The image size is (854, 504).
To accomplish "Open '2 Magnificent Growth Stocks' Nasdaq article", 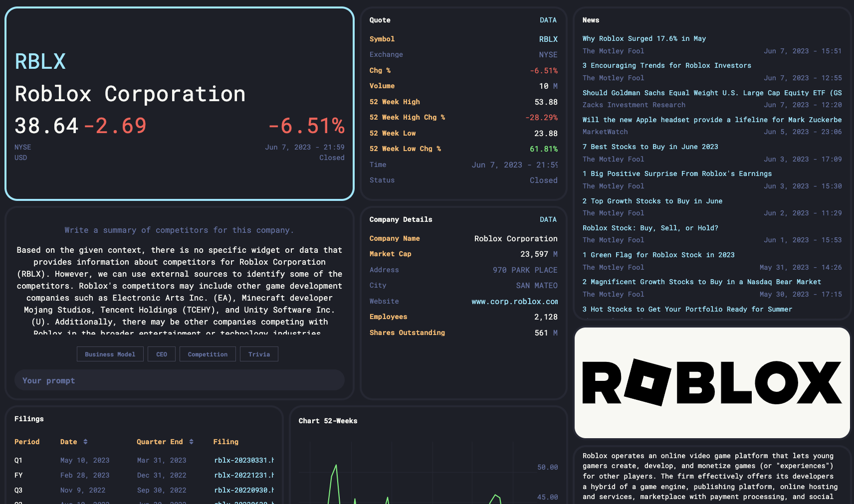I will (x=701, y=282).
